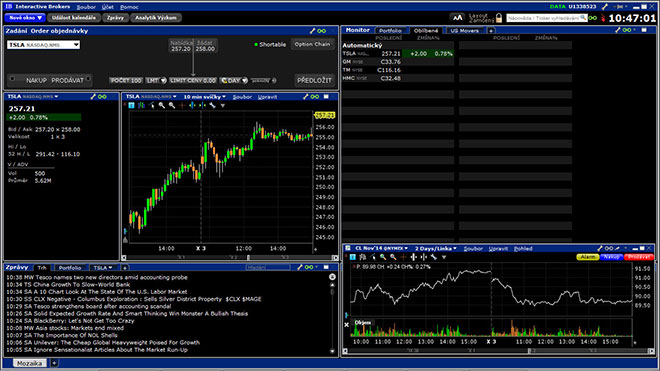This screenshot has width=660, height=371.
Task: Open configure wrench in Order entry panel header
Action: [312, 31]
